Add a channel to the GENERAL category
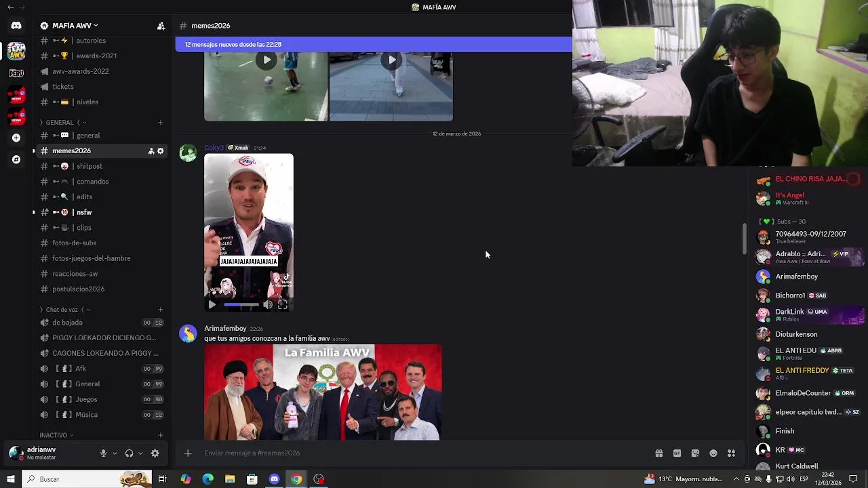868x488 pixels. point(161,123)
